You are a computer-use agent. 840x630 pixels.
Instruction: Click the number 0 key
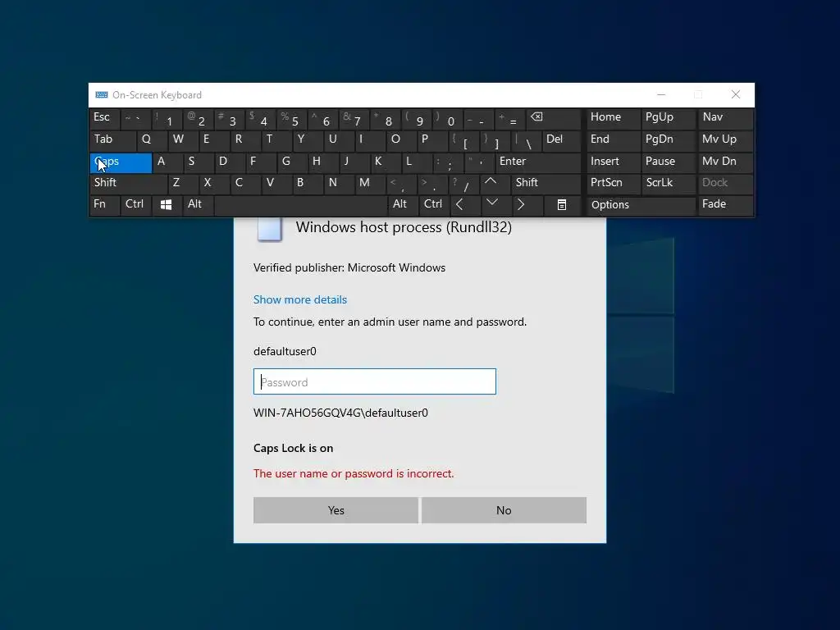click(x=447, y=119)
